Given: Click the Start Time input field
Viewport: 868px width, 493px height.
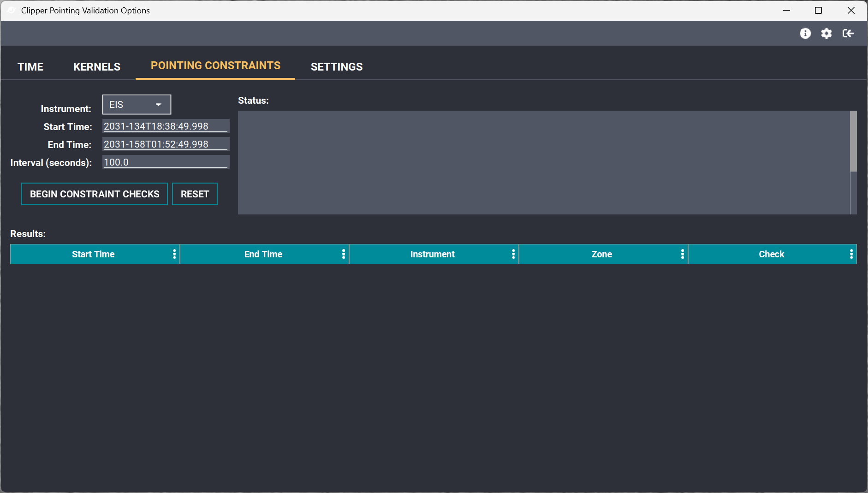Looking at the screenshot, I should pos(166,126).
